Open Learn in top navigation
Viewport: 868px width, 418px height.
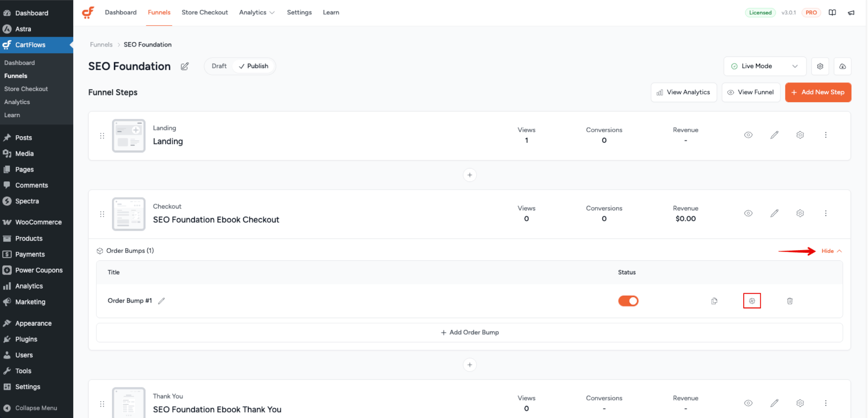331,13
